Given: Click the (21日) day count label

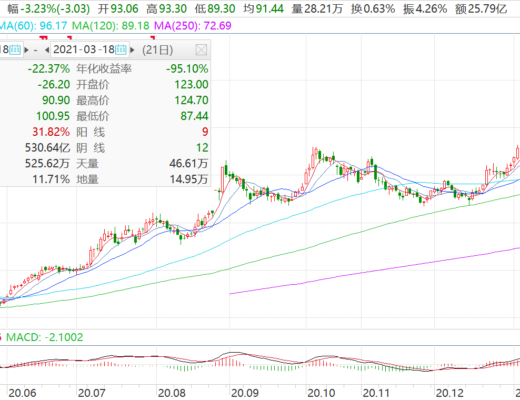Looking at the screenshot, I should (x=157, y=50).
